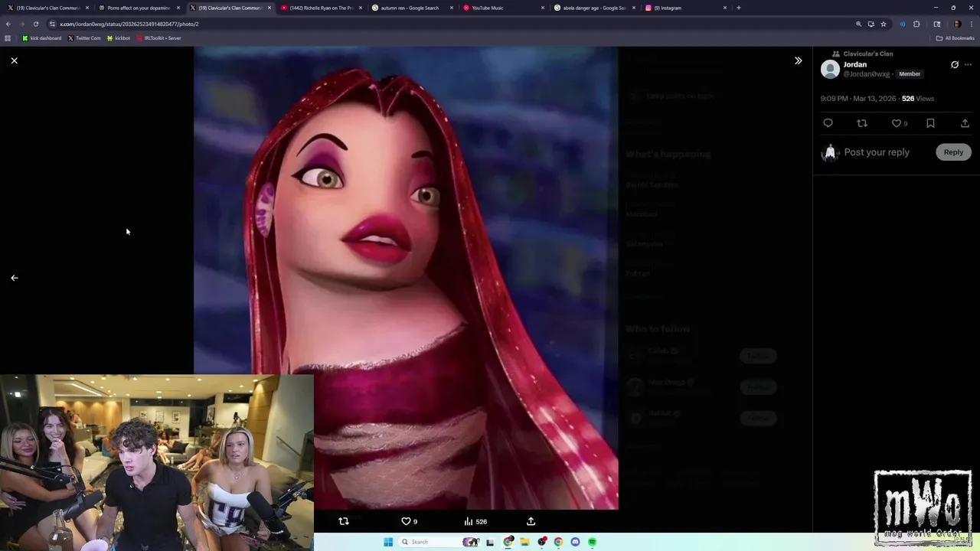The height and width of the screenshot is (551, 980).
Task: Bookmark this page with the star icon
Action: (883, 24)
